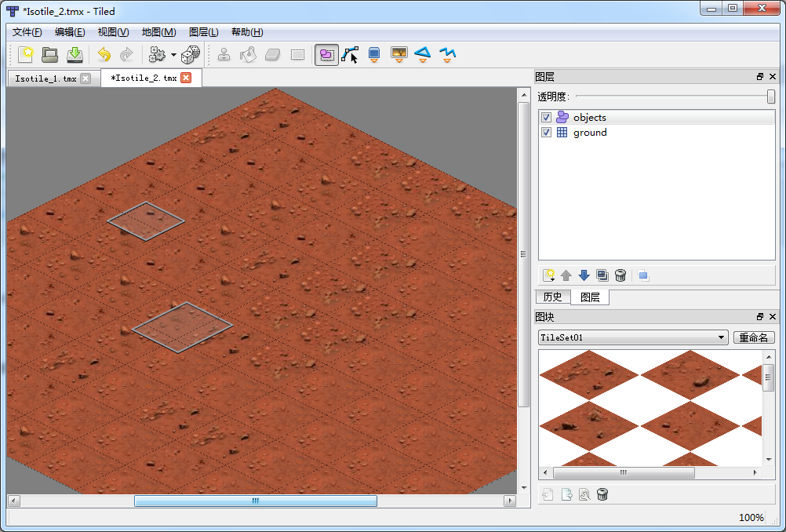
Task: Open the 帮助(H) menu
Action: (247, 32)
